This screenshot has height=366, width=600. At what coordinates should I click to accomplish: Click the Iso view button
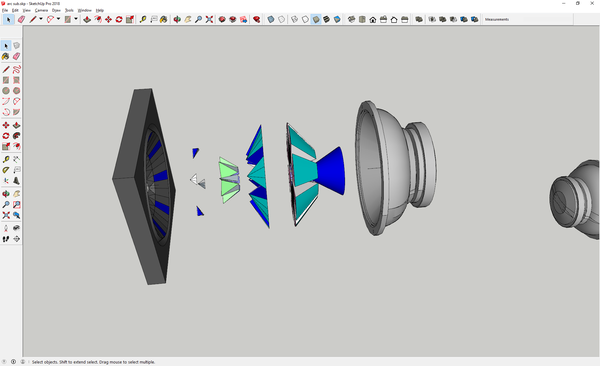pyautogui.click(x=352, y=19)
